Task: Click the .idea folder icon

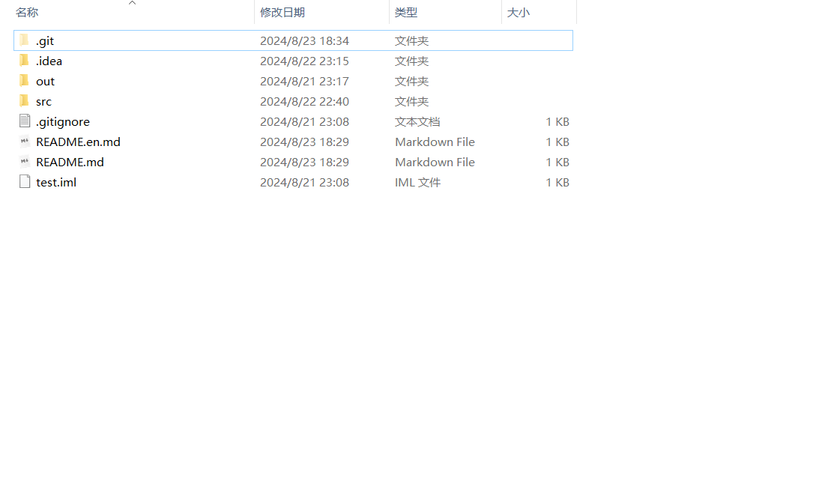Action: click(x=24, y=61)
